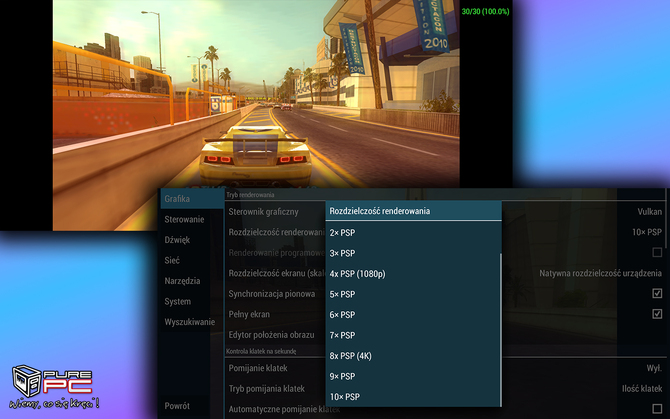Click the Powrót back button
Viewport: 670px width, 419px height.
pos(177,406)
